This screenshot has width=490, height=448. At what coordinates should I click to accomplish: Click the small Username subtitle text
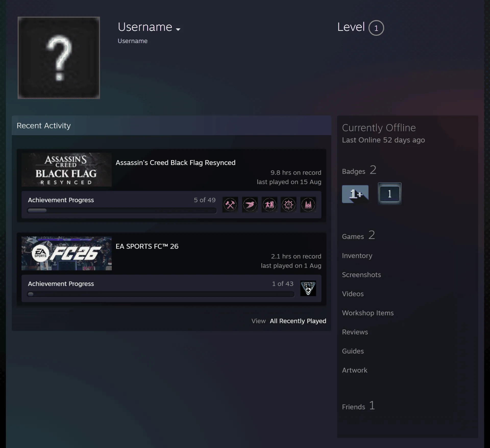pos(132,41)
